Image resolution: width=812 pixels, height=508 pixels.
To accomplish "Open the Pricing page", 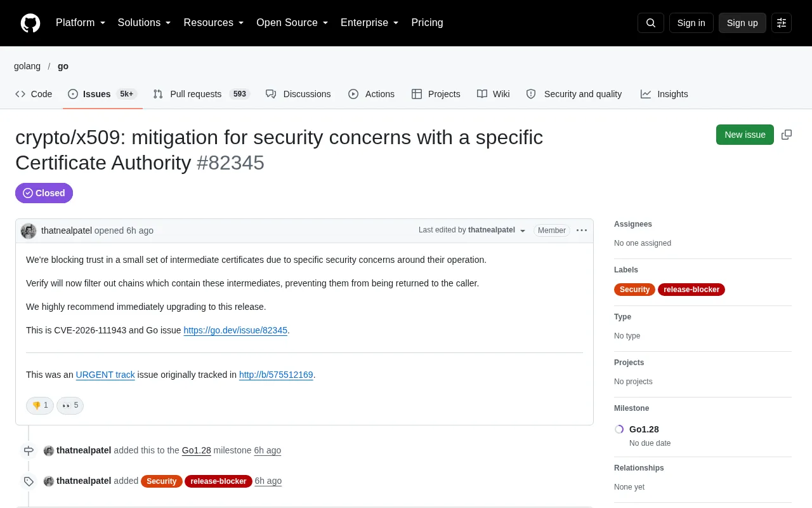I will (427, 23).
